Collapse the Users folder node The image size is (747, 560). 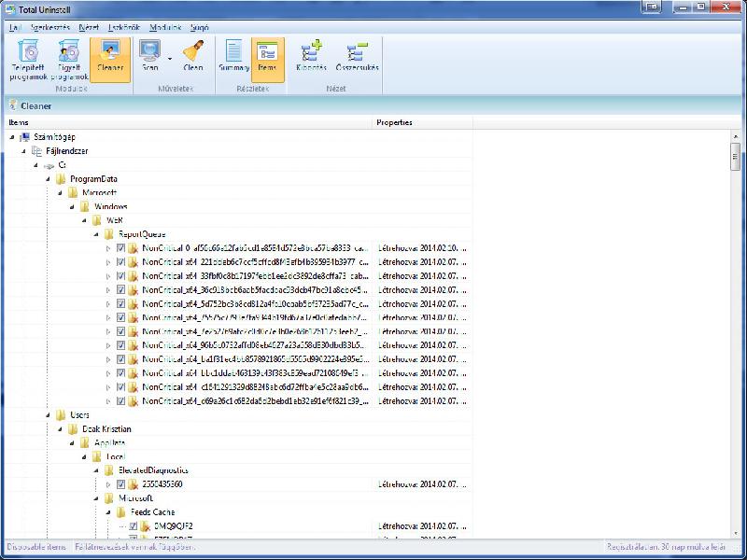tap(49, 414)
